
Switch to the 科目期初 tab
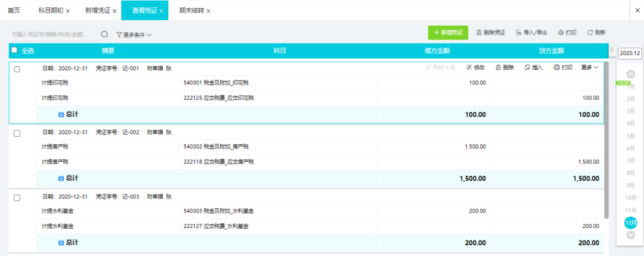click(54, 11)
